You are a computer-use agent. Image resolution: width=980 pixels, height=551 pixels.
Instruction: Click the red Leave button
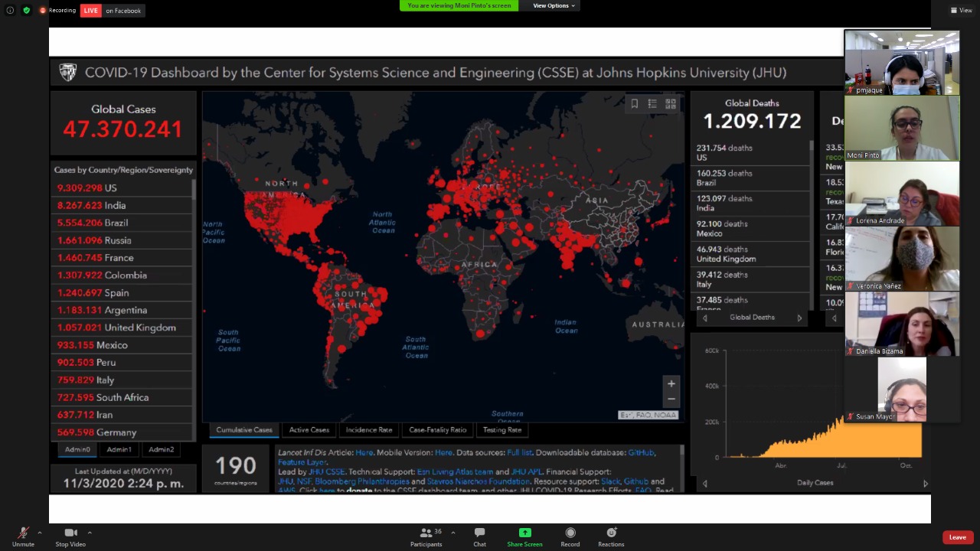coord(957,537)
